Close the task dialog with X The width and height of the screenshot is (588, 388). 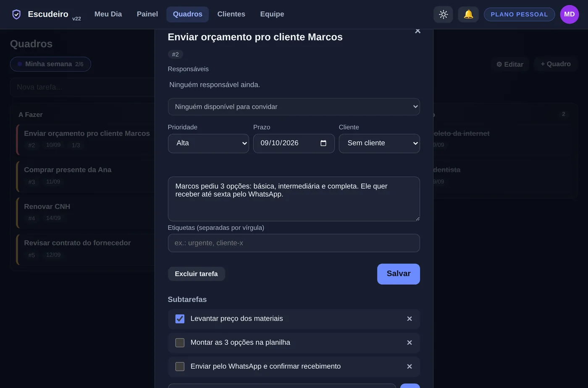click(417, 31)
